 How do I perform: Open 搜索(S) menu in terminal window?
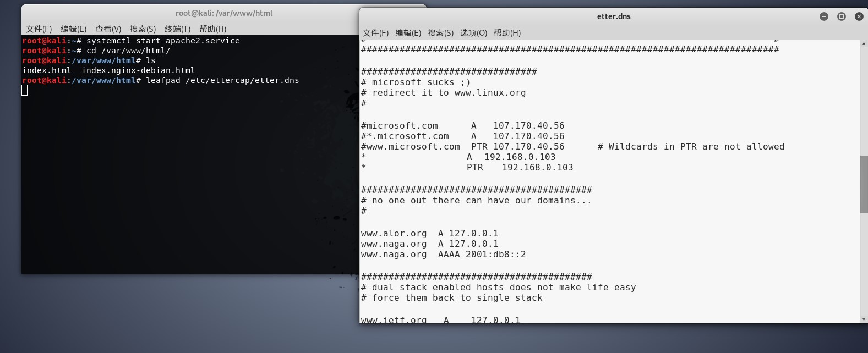pos(143,29)
